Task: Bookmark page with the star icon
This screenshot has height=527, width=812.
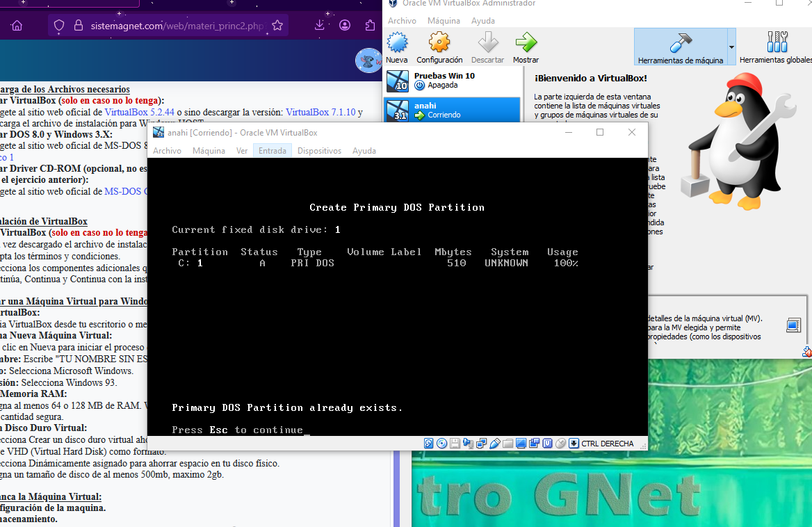Action: click(277, 26)
